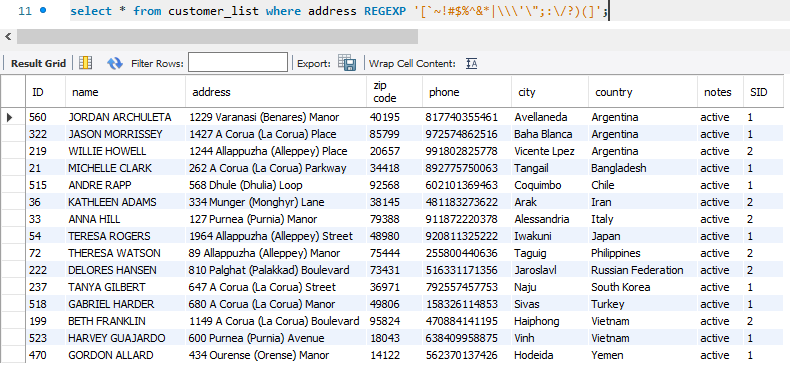Select the KATHLEEN ADAMS name cell
790x372 pixels.
pos(125,202)
